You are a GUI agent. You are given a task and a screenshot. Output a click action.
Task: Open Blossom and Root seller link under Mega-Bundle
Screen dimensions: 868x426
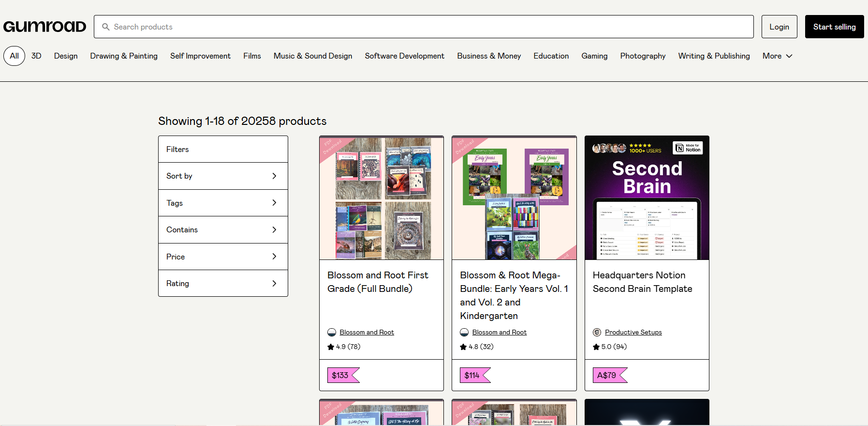pos(500,332)
